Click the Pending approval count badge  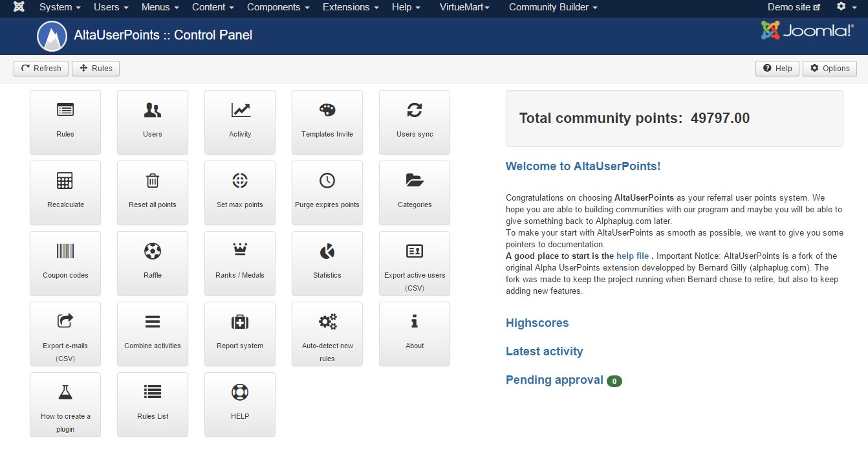614,381
